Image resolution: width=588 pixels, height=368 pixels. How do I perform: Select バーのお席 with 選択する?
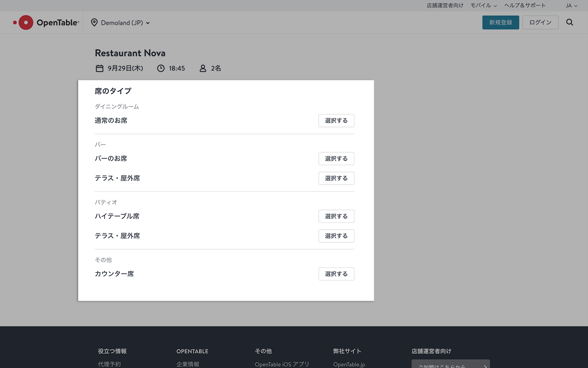pyautogui.click(x=336, y=159)
